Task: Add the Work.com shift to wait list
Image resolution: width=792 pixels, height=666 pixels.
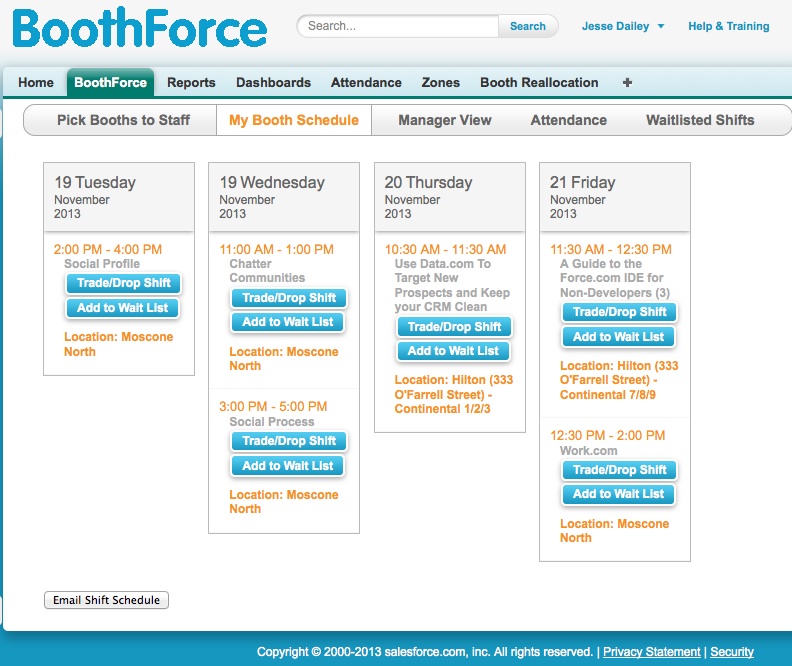Action: coord(618,494)
